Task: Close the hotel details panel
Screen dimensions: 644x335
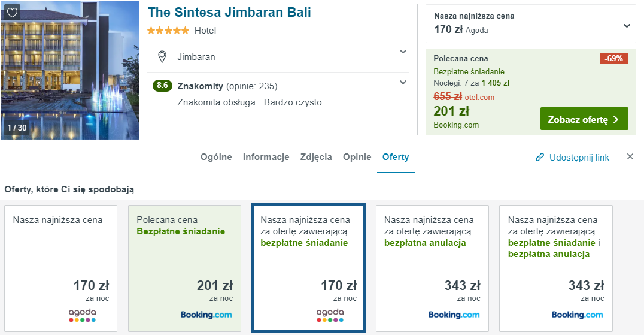Action: pos(630,157)
